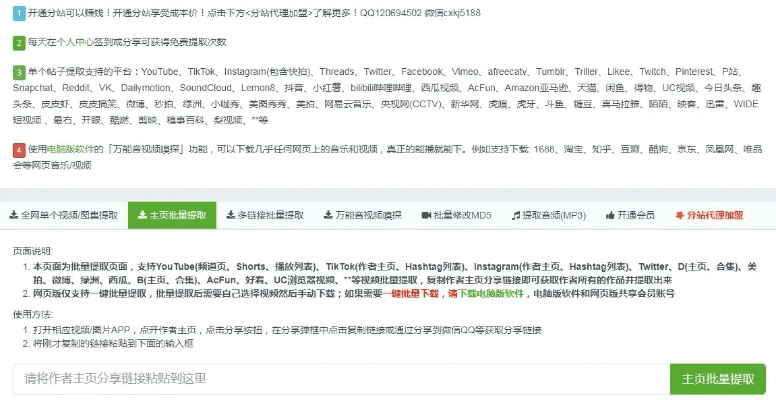Click QQ120694502 contact text
The height and width of the screenshot is (400, 776).
(389, 13)
